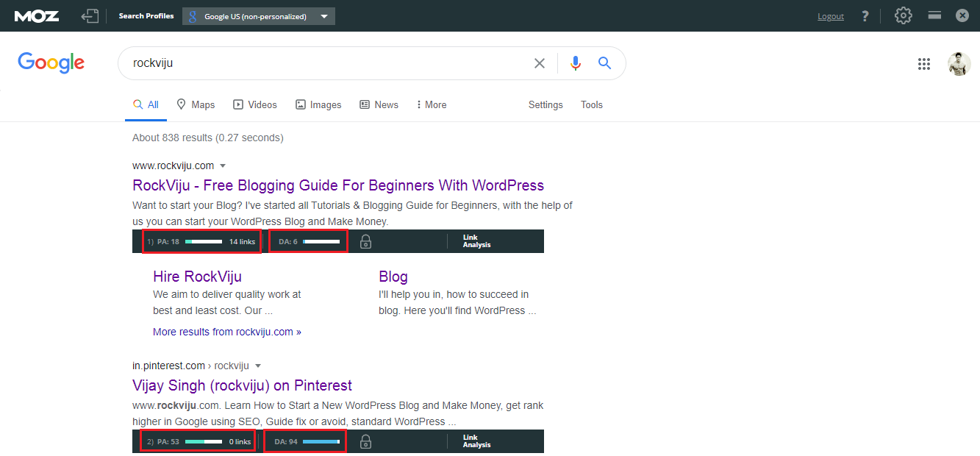Click the MozBar export arrow icon
Screen dimensions: 980x456
[90, 15]
